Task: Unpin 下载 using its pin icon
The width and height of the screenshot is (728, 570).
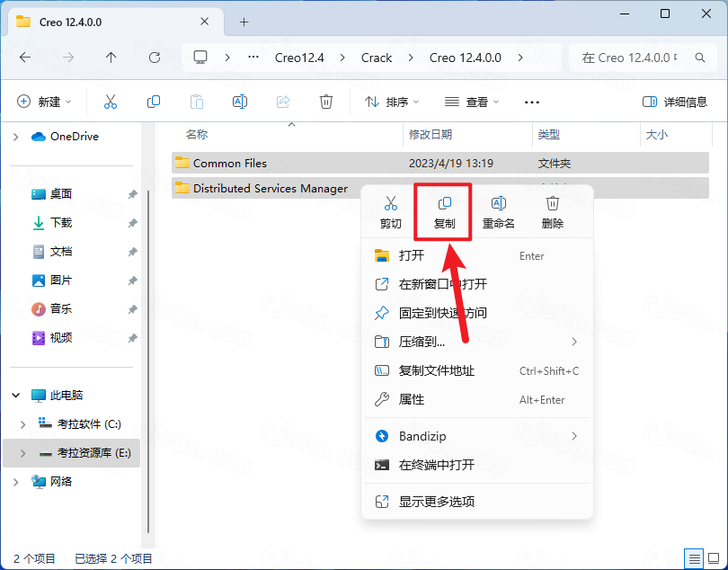Action: [x=132, y=223]
